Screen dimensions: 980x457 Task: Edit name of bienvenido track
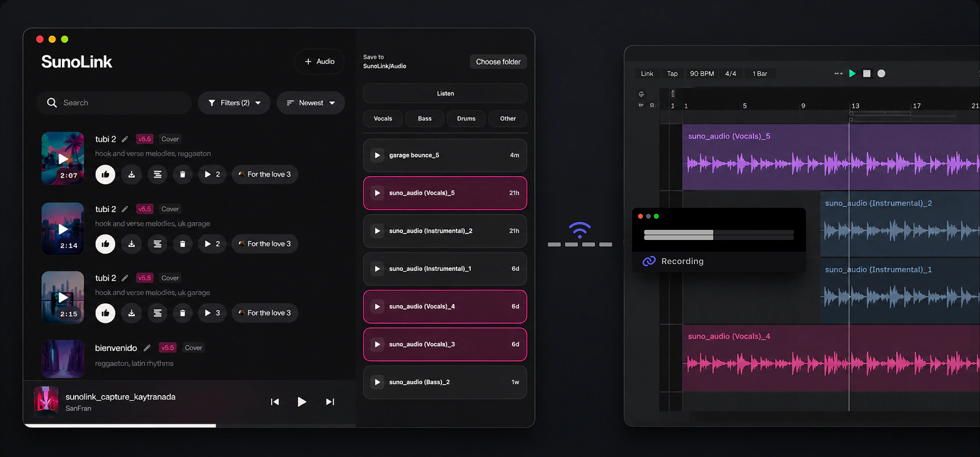(147, 348)
